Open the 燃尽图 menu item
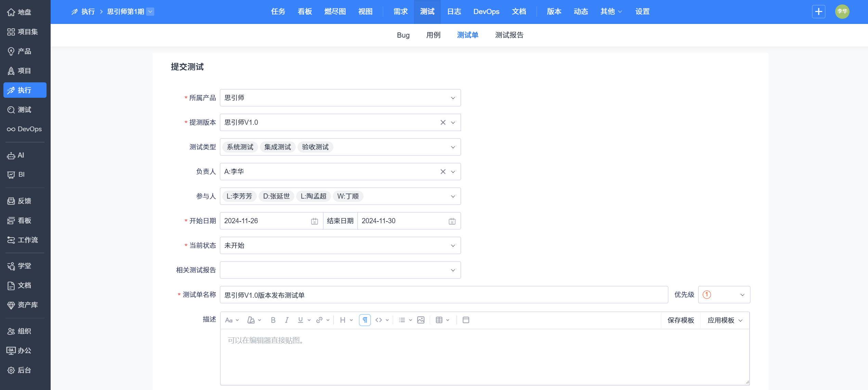The image size is (868, 390). click(335, 12)
